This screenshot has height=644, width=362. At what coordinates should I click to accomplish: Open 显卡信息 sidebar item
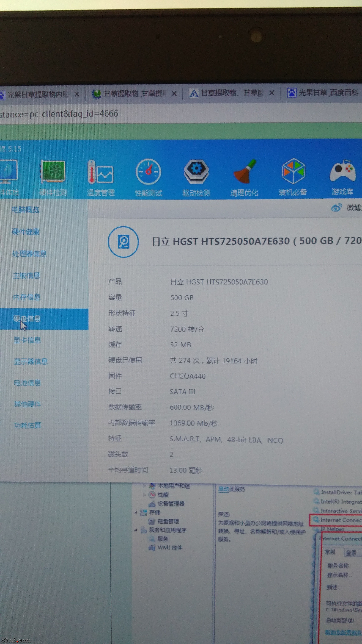point(27,340)
